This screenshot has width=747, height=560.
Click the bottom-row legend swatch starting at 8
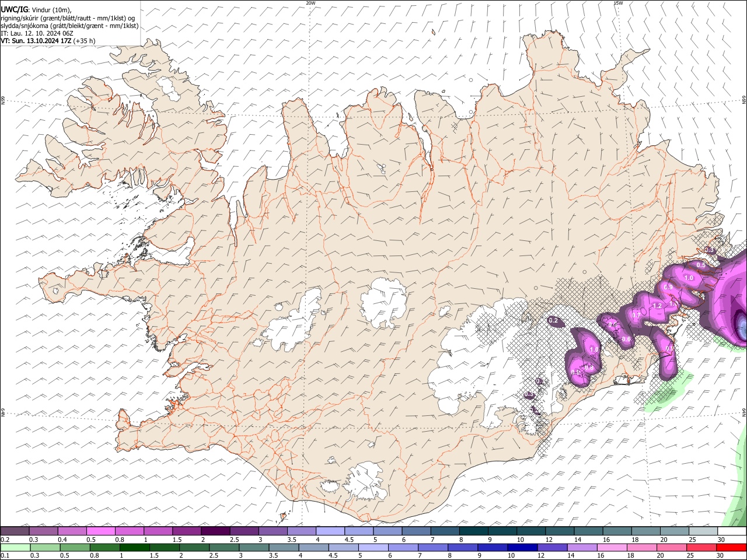463,548
